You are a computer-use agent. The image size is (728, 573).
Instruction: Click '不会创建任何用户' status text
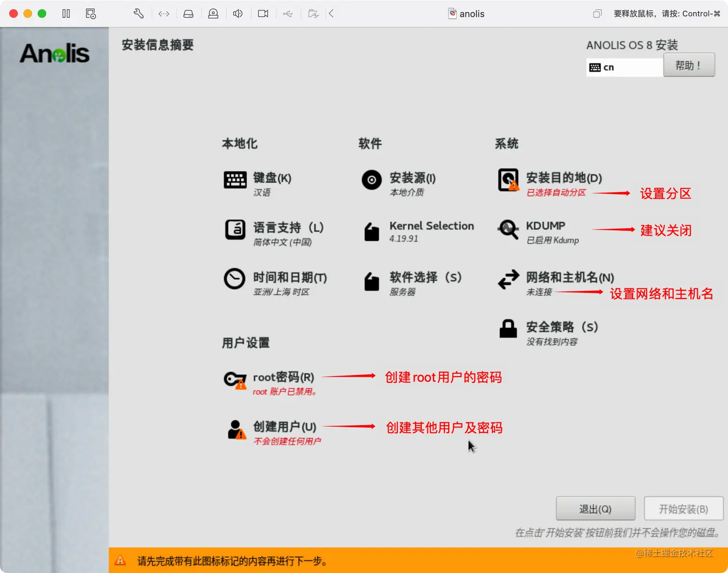tap(287, 441)
